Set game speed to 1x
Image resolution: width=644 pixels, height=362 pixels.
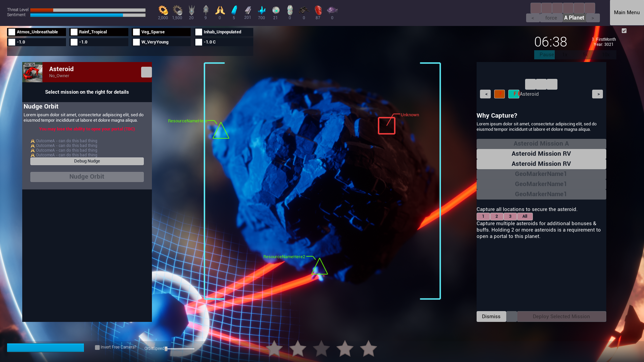coord(565,55)
